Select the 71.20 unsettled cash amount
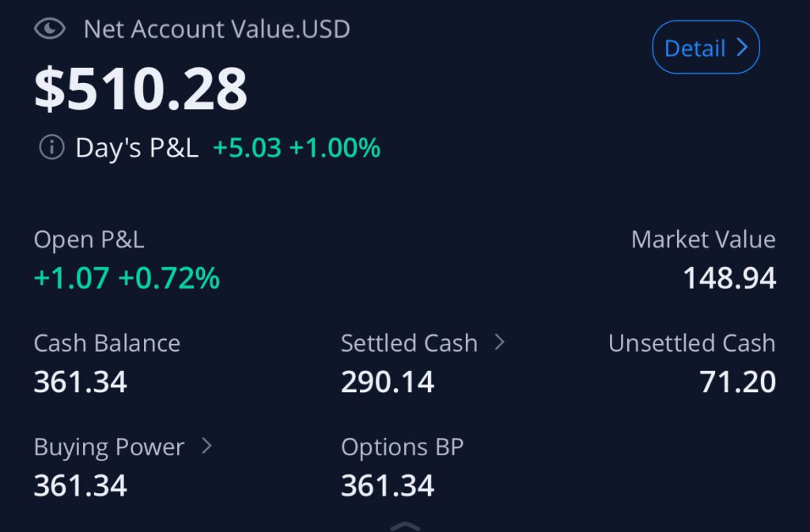810x532 pixels. 737,383
